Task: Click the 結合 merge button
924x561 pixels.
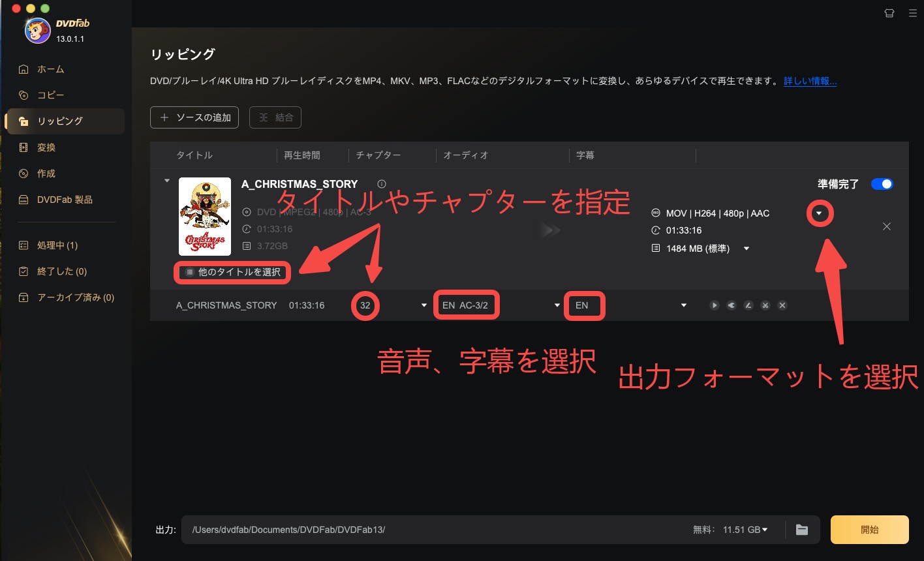Action: (275, 117)
